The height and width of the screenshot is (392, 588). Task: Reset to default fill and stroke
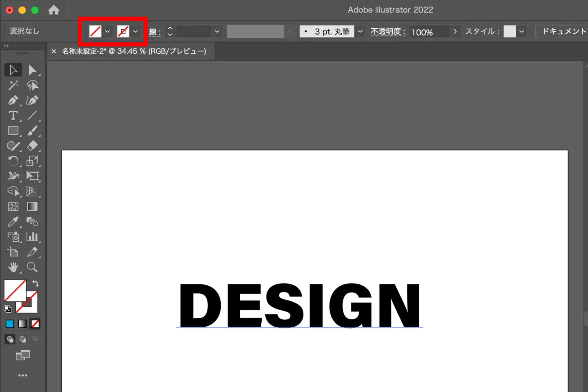pos(8,309)
